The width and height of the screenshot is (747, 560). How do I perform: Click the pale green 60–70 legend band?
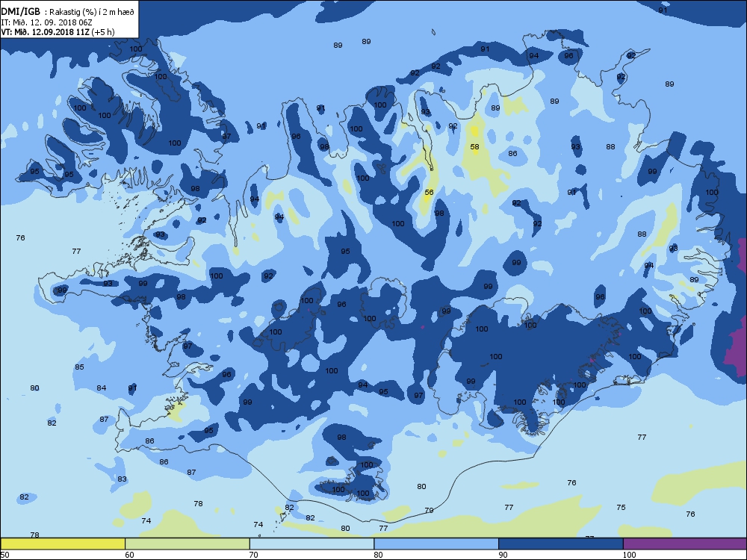coord(187,544)
